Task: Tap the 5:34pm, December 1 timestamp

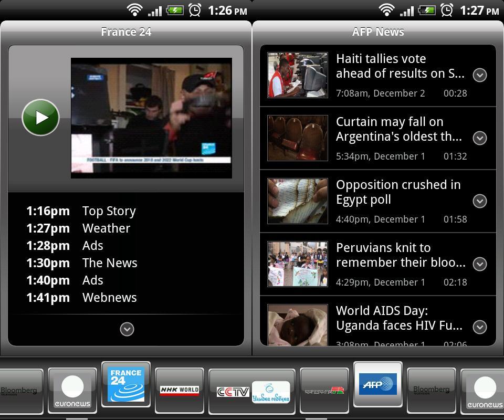Action: [381, 156]
